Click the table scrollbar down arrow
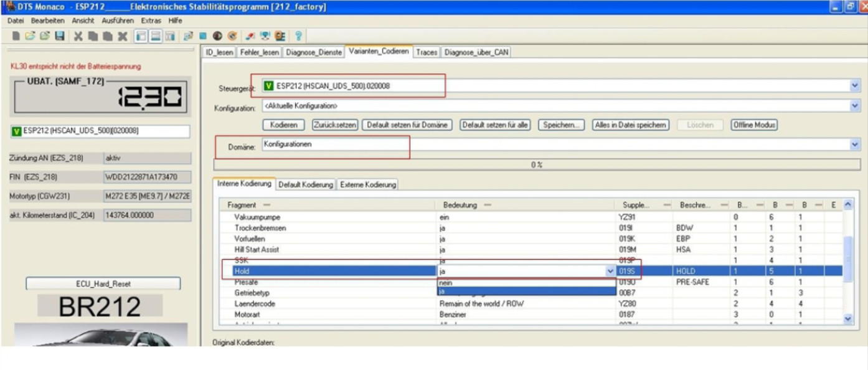The width and height of the screenshot is (868, 370). pyautogui.click(x=847, y=318)
